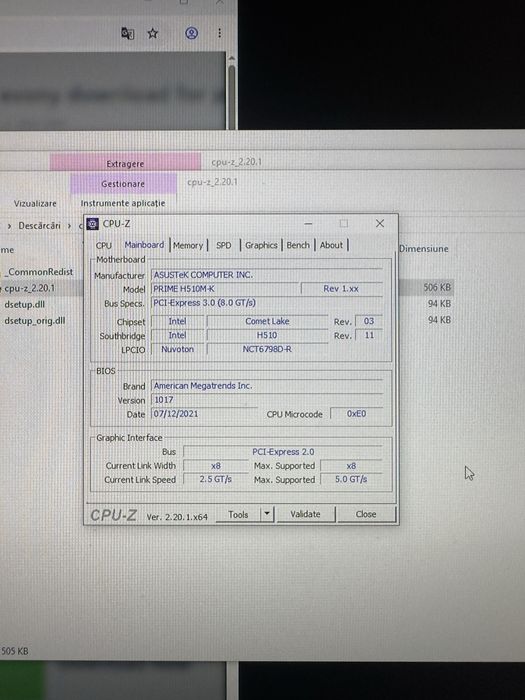Click the Close button in CPU-Z
Screen dimensions: 525x700
(x=366, y=514)
